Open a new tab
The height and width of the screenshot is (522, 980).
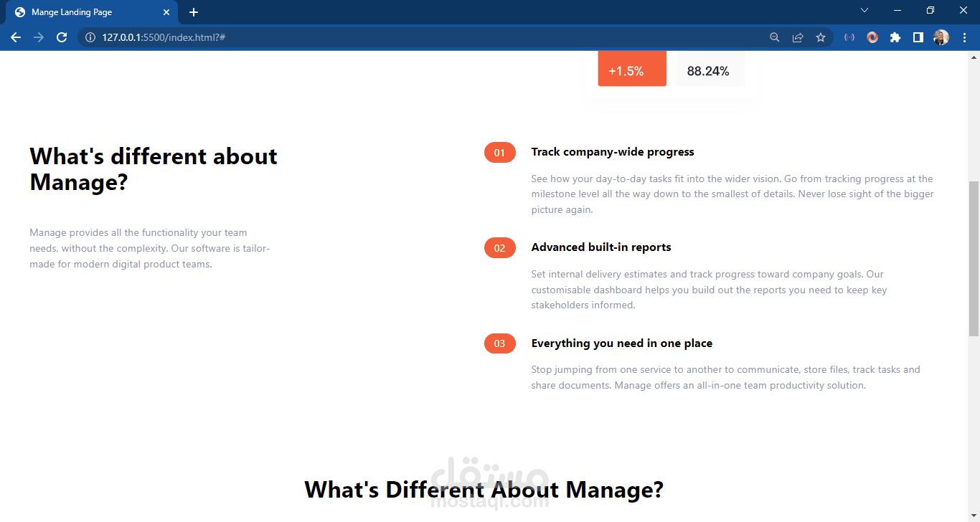pyautogui.click(x=194, y=12)
